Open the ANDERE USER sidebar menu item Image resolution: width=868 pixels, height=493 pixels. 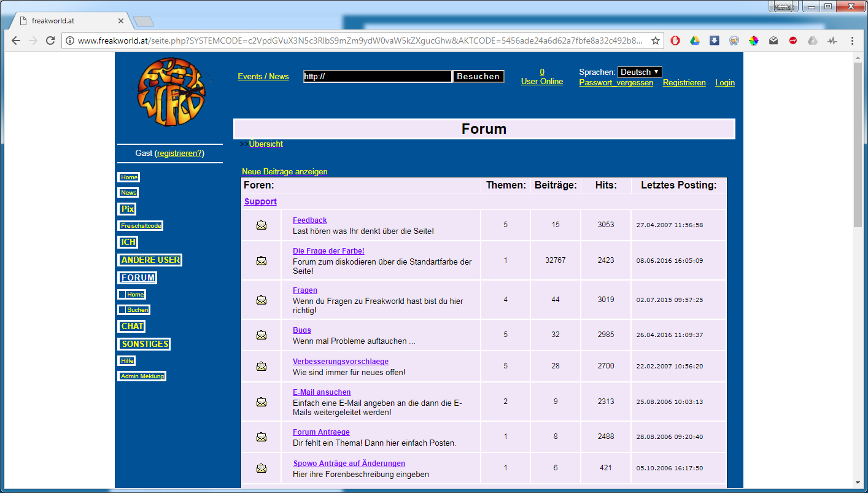(x=150, y=260)
